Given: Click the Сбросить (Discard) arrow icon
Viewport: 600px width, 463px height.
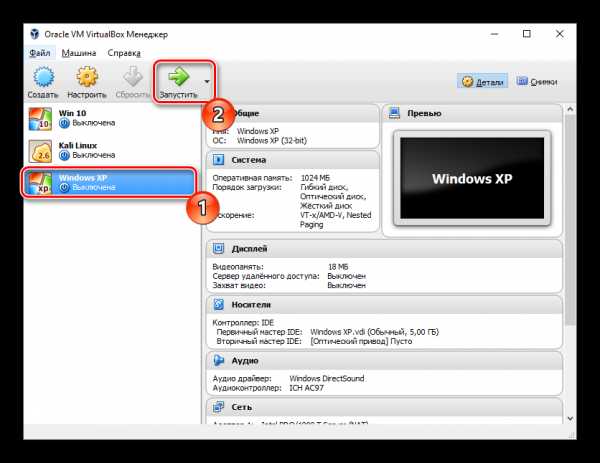Looking at the screenshot, I should [131, 80].
